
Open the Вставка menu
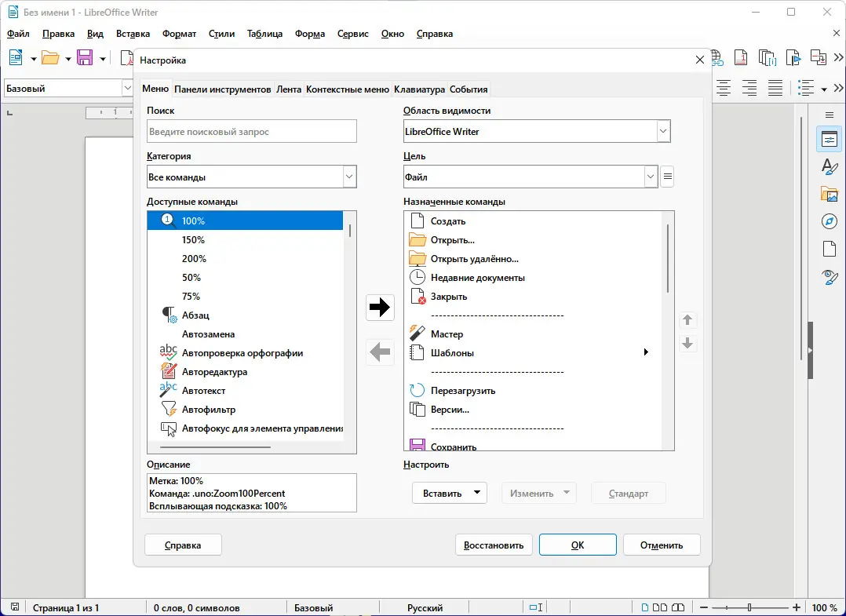tap(133, 34)
